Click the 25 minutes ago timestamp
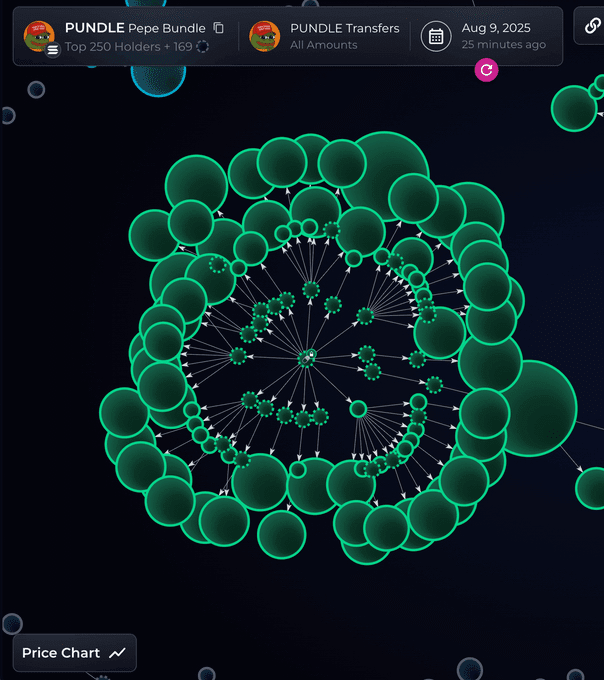The image size is (604, 680). click(503, 45)
